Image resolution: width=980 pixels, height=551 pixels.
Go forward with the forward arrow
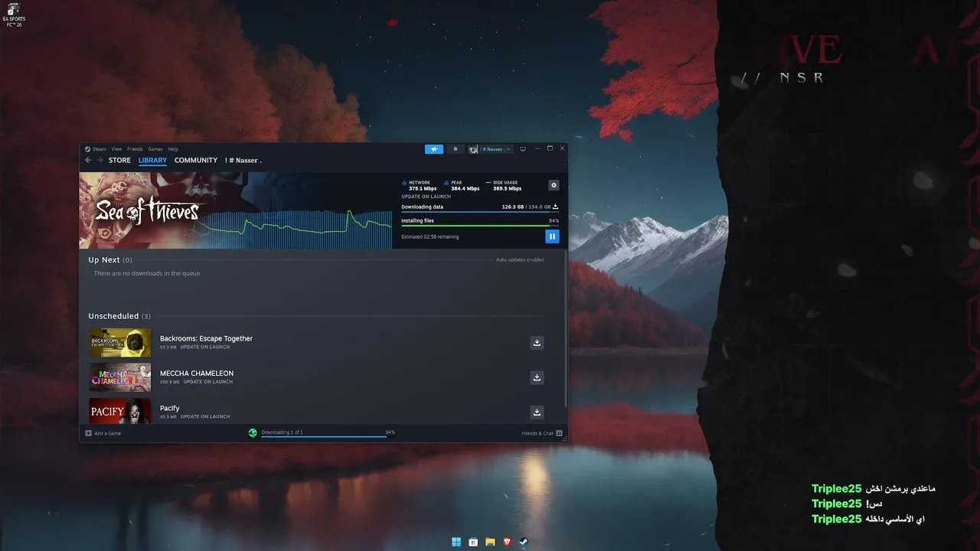[100, 161]
